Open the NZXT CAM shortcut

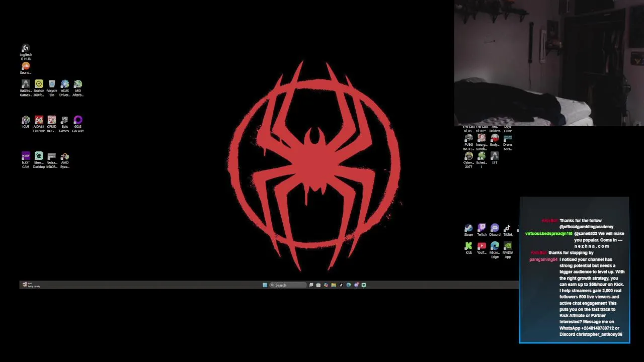tap(26, 160)
